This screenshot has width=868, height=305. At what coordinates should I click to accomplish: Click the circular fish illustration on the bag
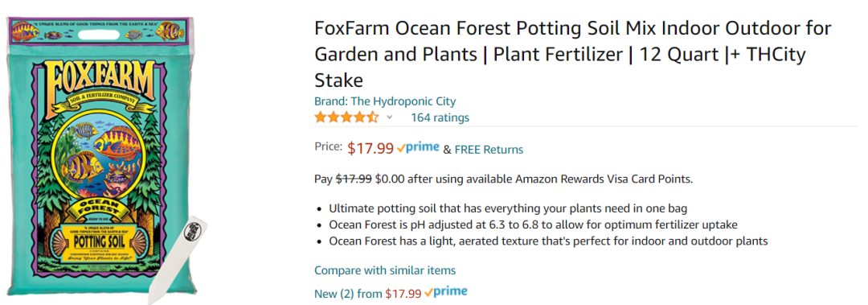click(100, 159)
